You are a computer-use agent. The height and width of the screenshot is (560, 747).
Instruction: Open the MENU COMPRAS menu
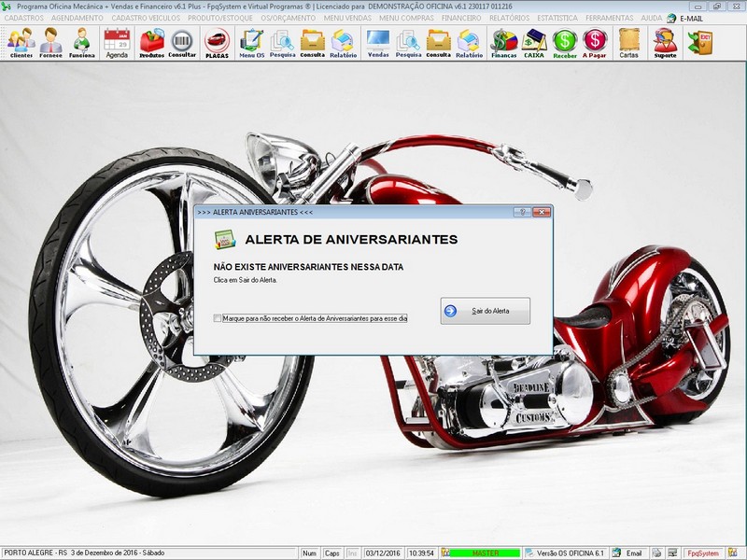click(x=406, y=18)
